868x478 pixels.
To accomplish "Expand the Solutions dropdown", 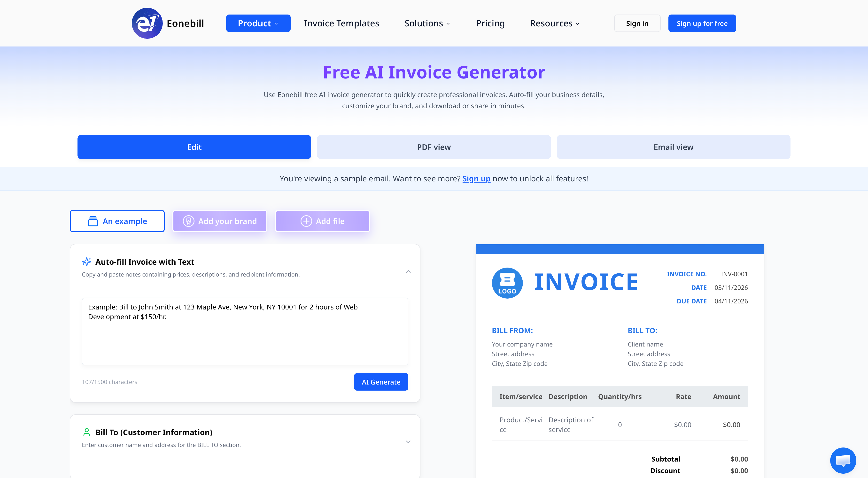I will pos(427,23).
